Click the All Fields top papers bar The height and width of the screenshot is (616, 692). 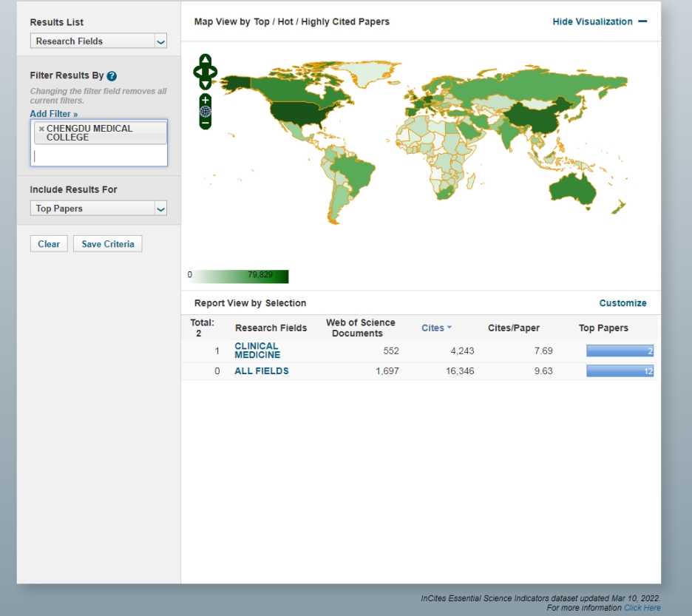[x=620, y=371]
